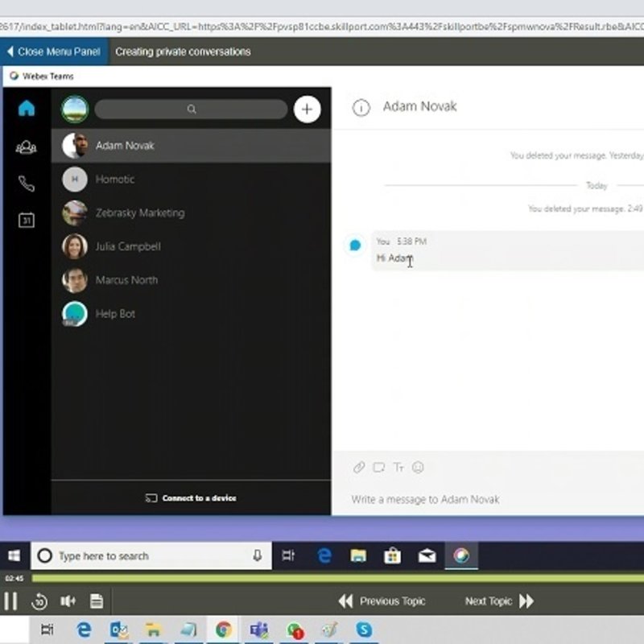Open Edge in the inner taskbar
The width and height of the screenshot is (644, 644).
tap(324, 555)
